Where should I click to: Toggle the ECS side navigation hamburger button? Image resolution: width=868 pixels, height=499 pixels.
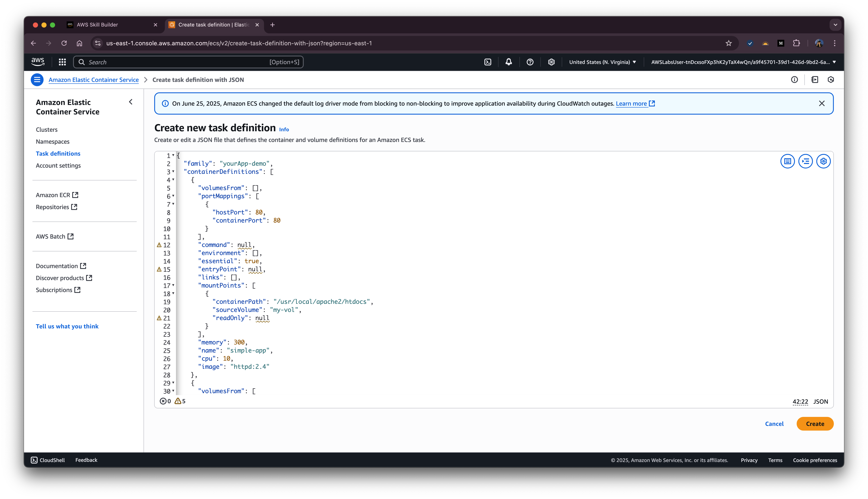click(x=37, y=80)
